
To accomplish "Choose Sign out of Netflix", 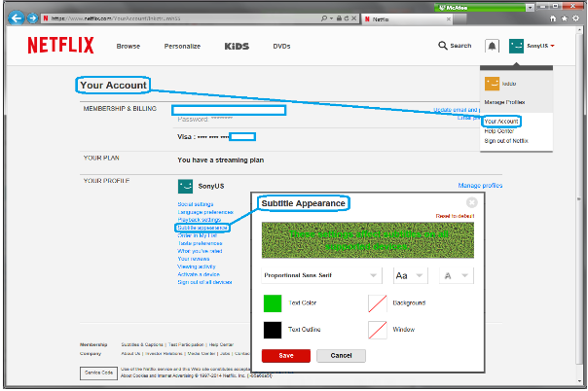I will coord(506,141).
